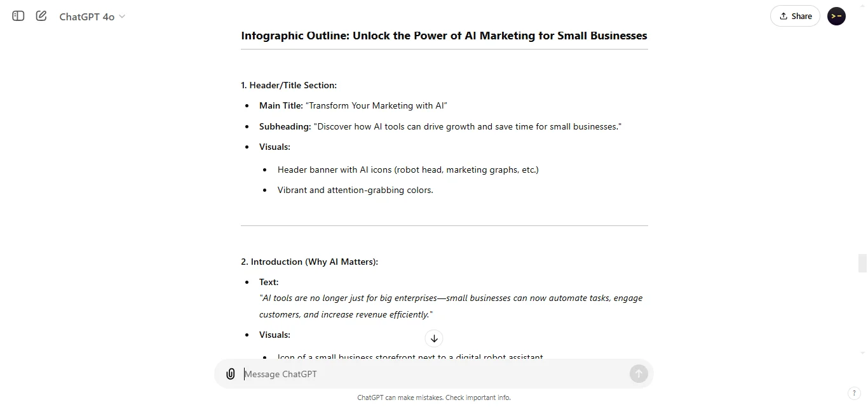Click the paperclip attachment icon
This screenshot has width=868, height=407.
230,373
